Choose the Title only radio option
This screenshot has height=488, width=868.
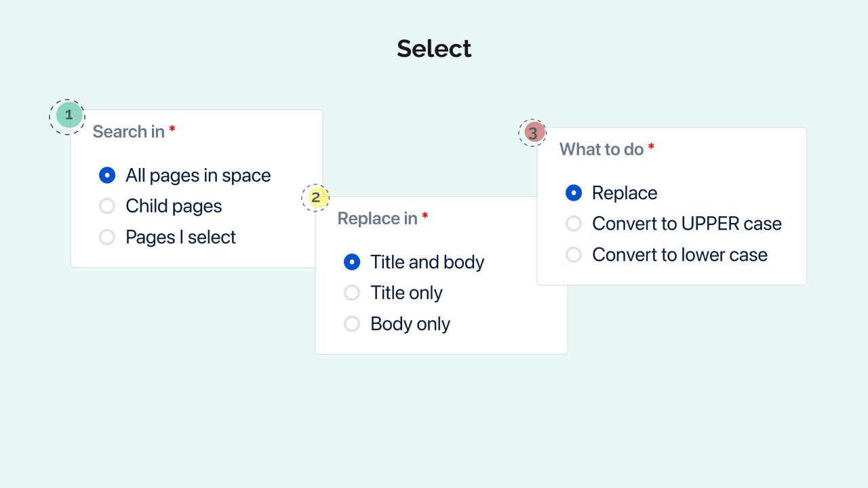(352, 293)
